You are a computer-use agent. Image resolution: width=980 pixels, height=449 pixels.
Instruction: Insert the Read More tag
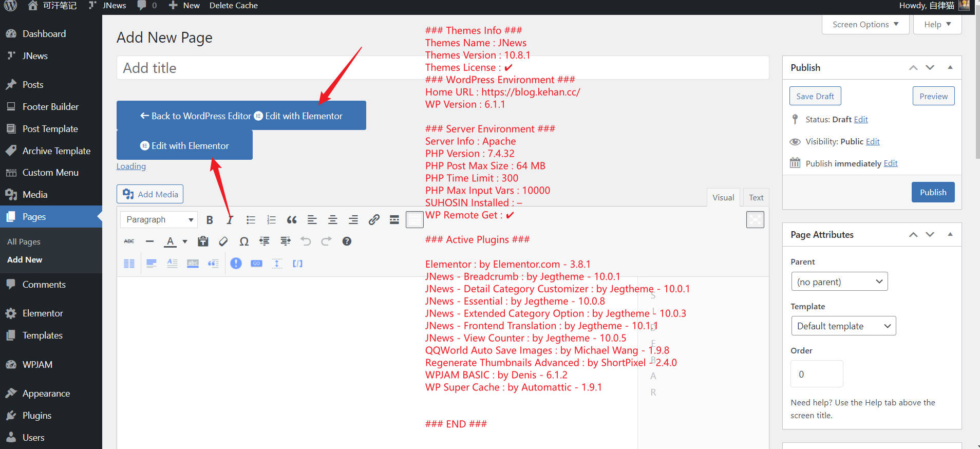tap(394, 220)
